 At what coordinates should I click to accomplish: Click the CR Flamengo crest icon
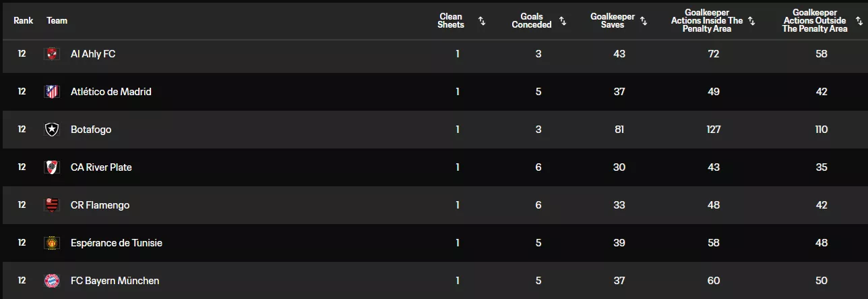click(x=52, y=205)
